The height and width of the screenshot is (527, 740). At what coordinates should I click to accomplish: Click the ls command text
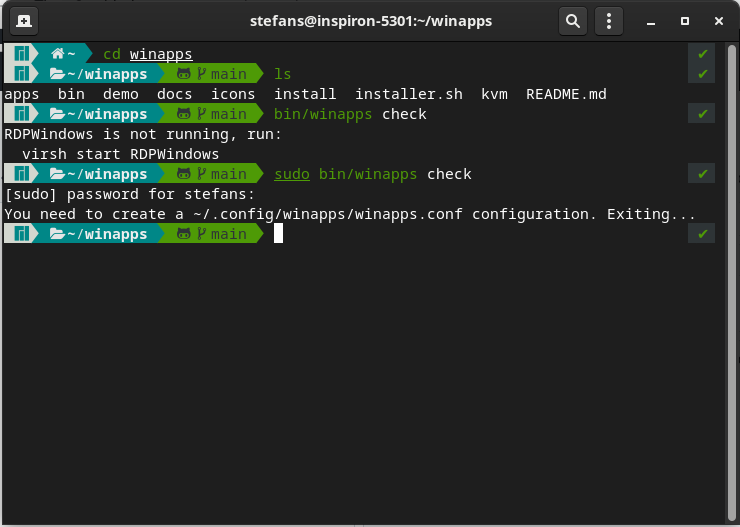[x=283, y=74]
